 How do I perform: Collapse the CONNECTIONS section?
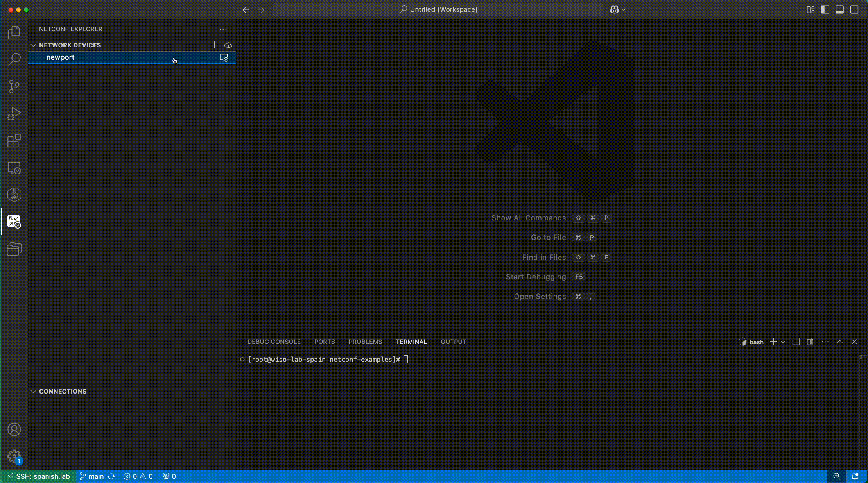coord(34,391)
